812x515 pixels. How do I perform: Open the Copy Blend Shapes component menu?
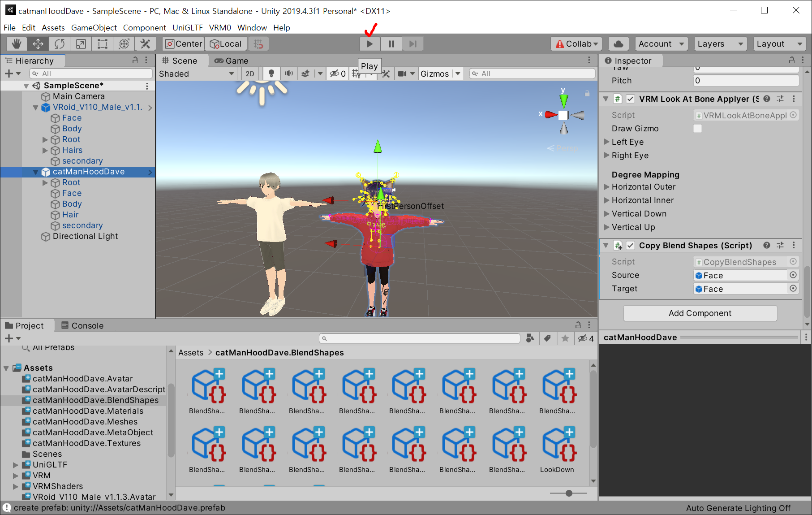pyautogui.click(x=794, y=245)
